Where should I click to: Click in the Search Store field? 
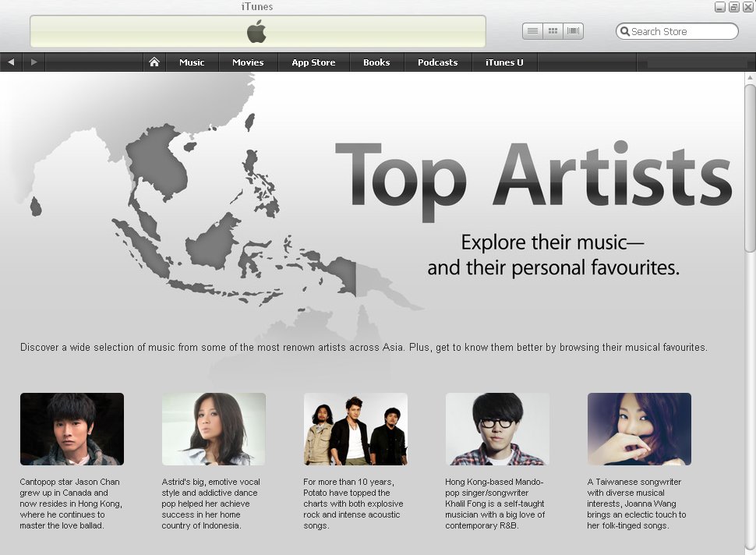681,32
